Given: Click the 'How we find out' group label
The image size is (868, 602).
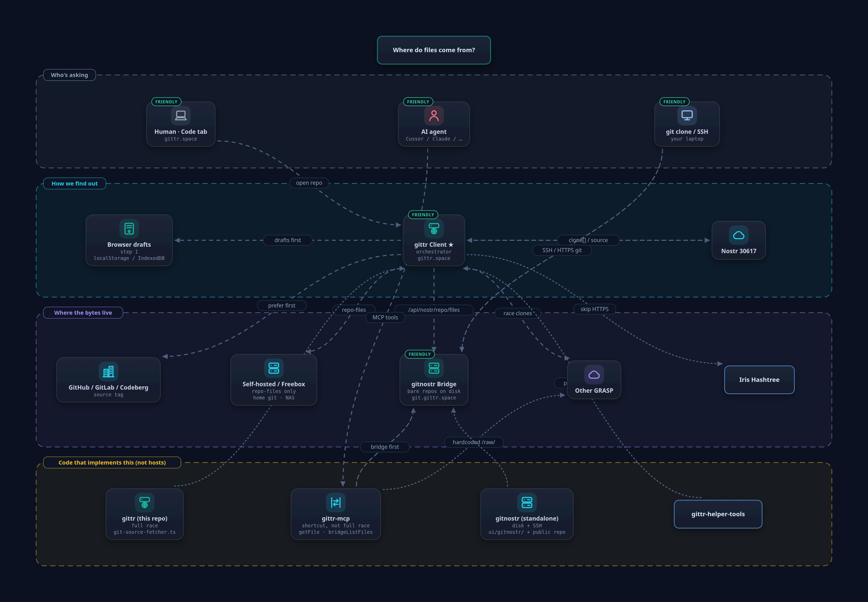Looking at the screenshot, I should (x=75, y=184).
